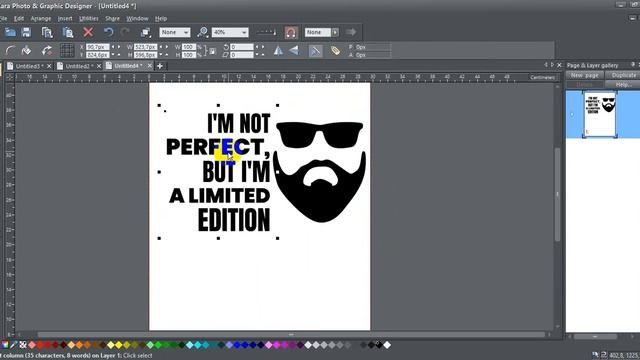The height and width of the screenshot is (360, 640).
Task: Click the rotation angle field
Action: point(242,47)
